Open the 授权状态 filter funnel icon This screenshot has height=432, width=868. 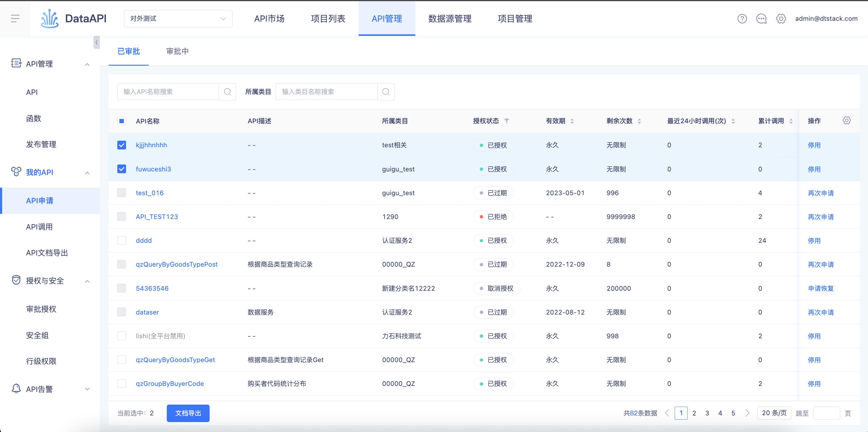tap(506, 121)
